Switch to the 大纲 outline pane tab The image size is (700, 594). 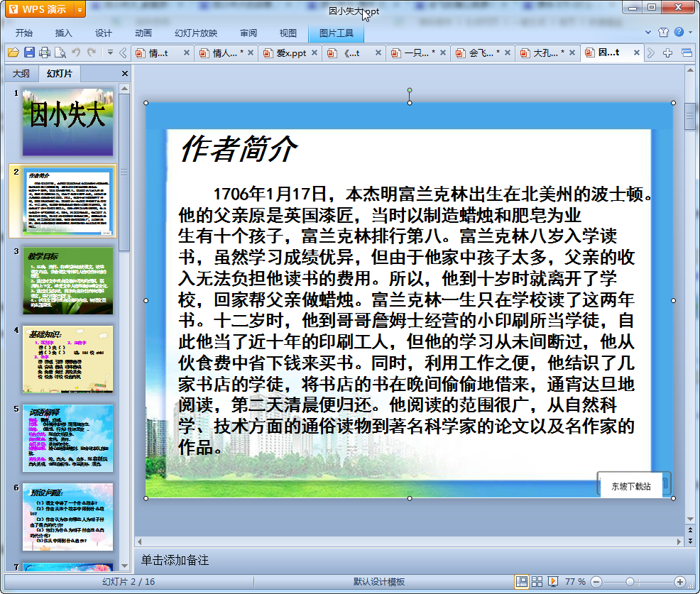point(21,74)
